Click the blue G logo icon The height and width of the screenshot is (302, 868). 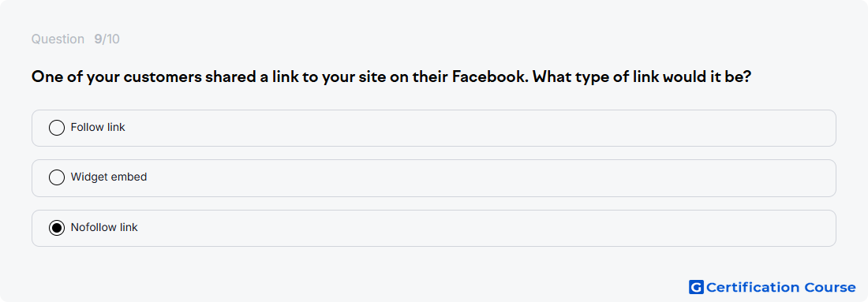[696, 287]
